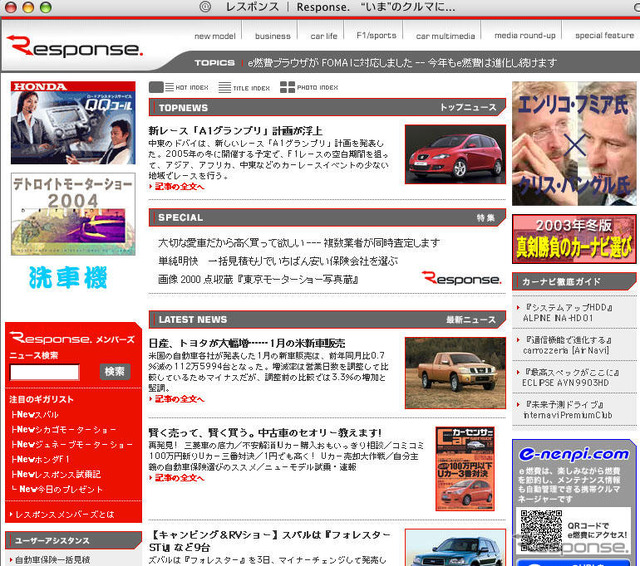This screenshot has height=566, width=640.
Task: Open 画像2000点収蔵 東京モーターショー写真蔵 link
Action: (258, 280)
